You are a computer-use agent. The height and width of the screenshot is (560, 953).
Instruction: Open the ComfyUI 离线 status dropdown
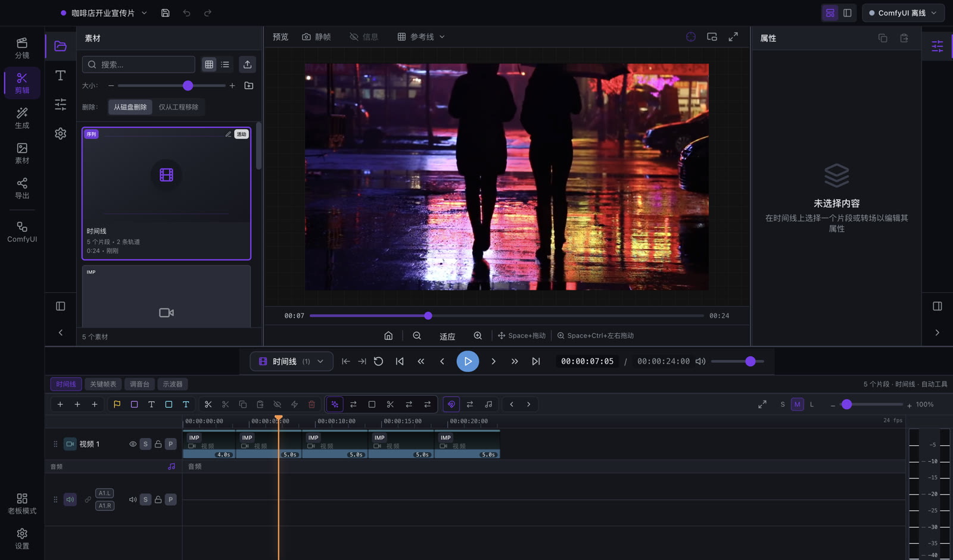(903, 12)
